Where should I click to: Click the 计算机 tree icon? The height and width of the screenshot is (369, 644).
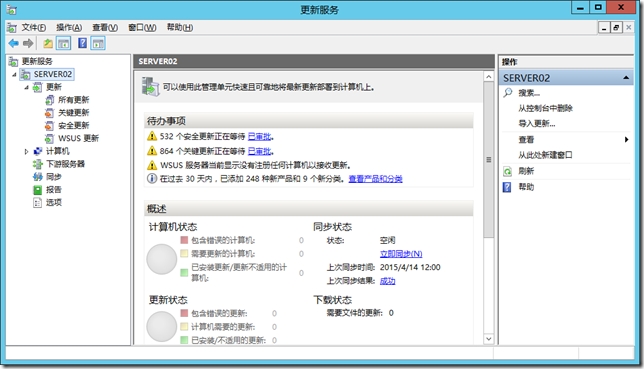coord(37,151)
